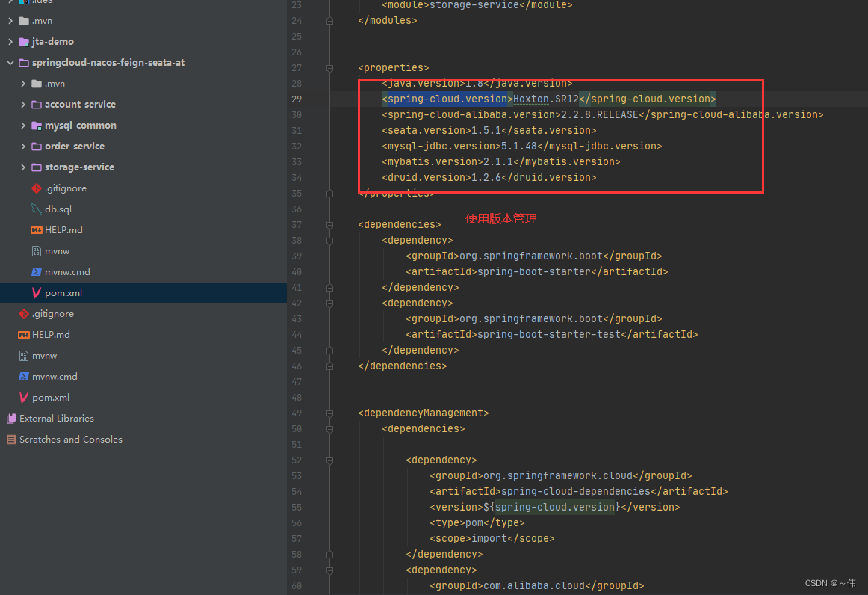
Task: Click the nested mvnw file icon
Action: coord(37,251)
